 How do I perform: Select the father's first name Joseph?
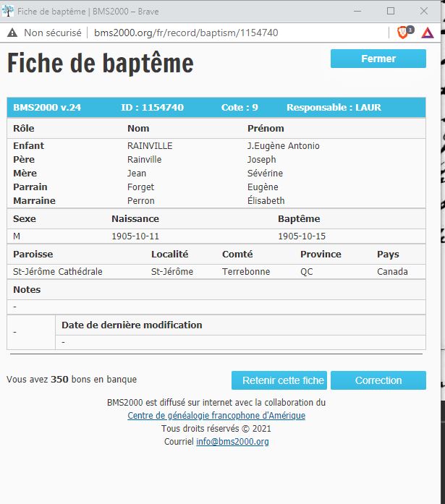pos(261,160)
